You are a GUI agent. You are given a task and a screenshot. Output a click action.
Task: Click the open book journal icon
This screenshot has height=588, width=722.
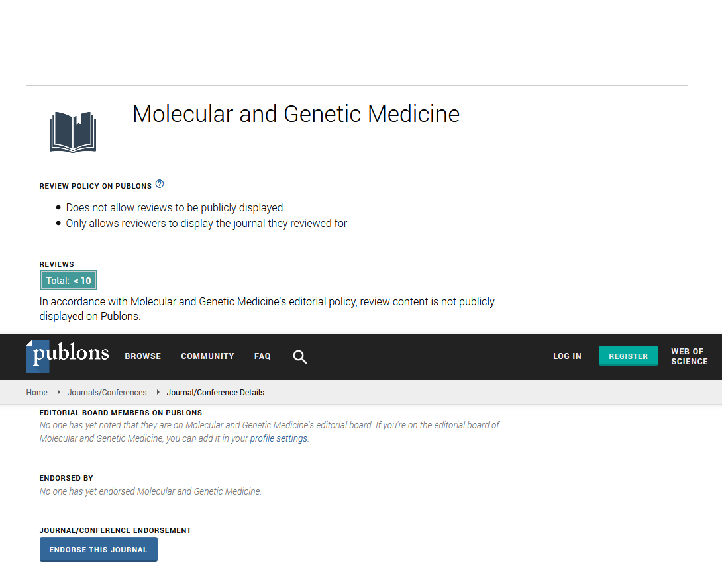(73, 132)
